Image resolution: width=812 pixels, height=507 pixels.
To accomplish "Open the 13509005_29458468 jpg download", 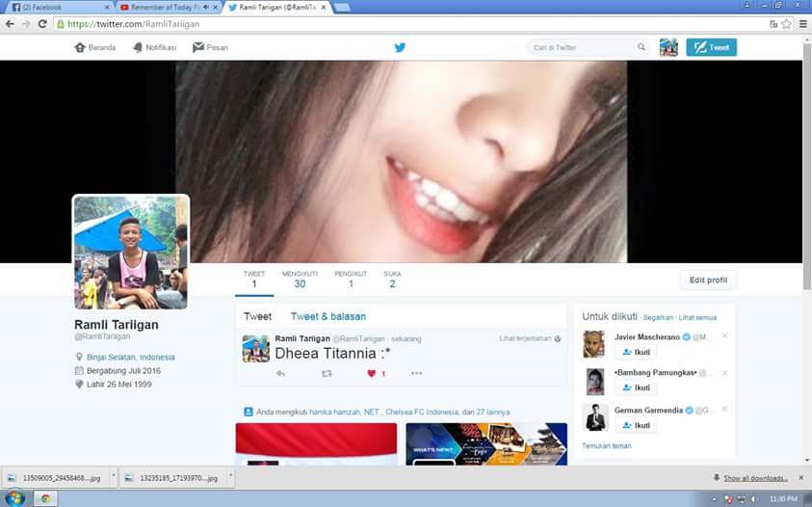I will pyautogui.click(x=56, y=478).
